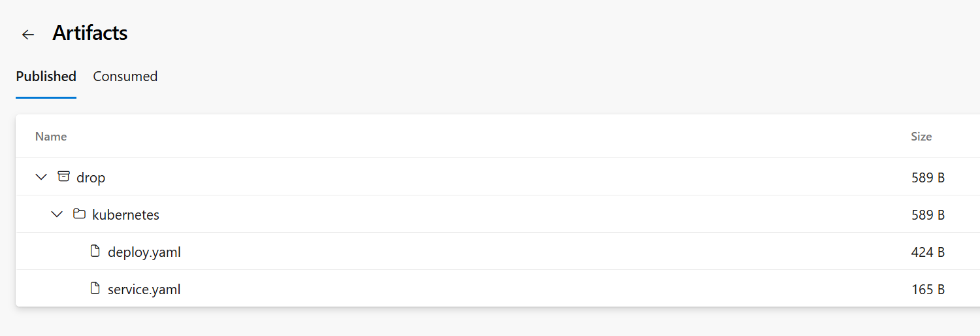Viewport: 980px width, 336px height.
Task: Click the deploy.yaml file icon
Action: (x=95, y=251)
